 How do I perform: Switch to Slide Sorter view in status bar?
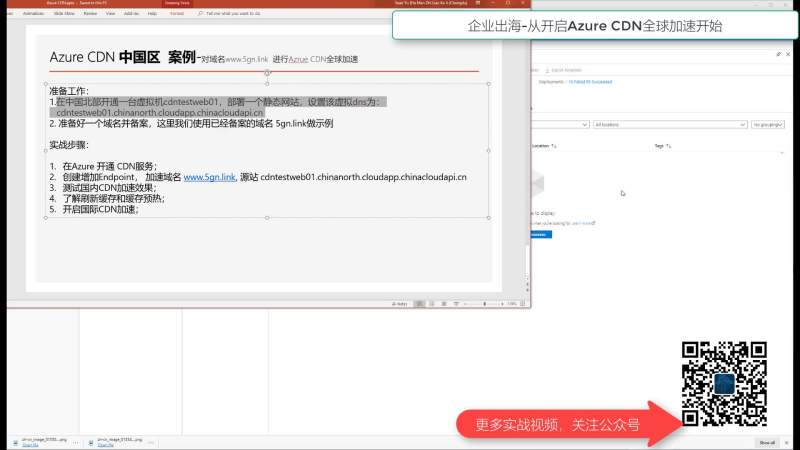[432, 304]
